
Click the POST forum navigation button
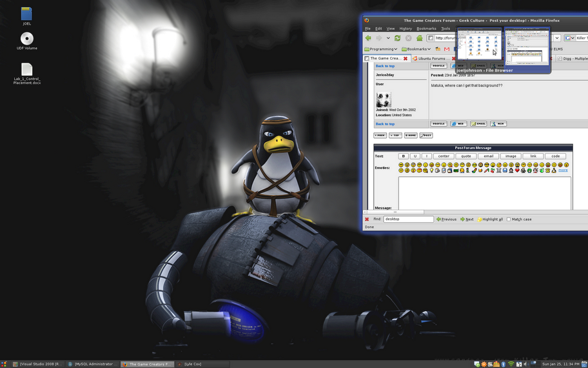click(x=426, y=135)
